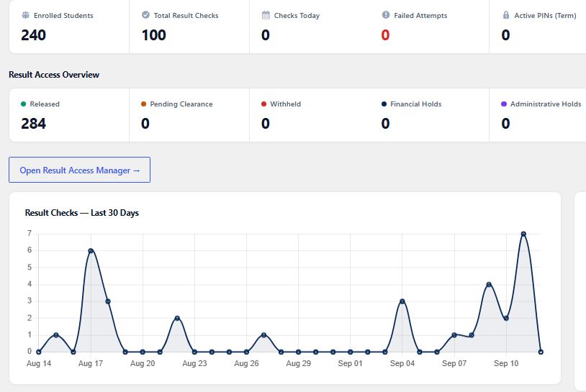Click the red Withheld status dot

pos(264,104)
